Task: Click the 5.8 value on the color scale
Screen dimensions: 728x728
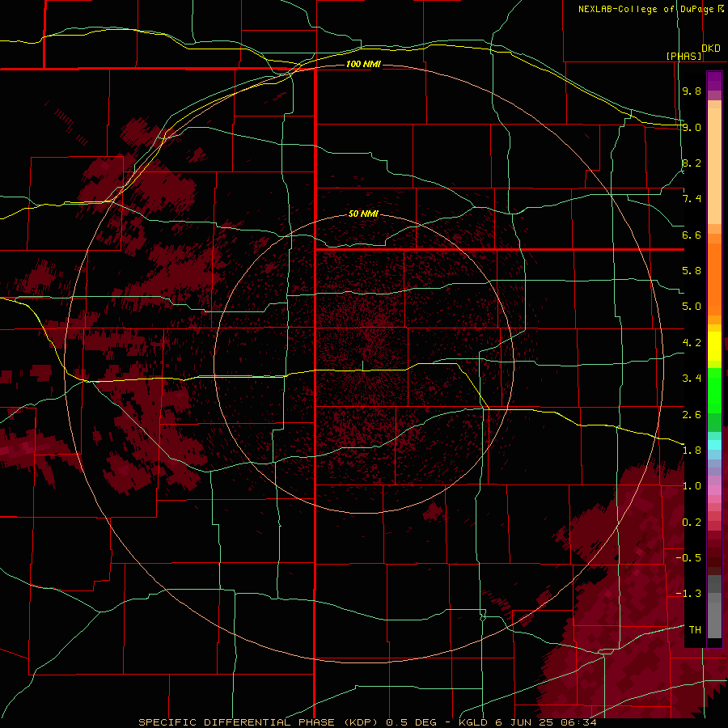Action: (x=692, y=271)
